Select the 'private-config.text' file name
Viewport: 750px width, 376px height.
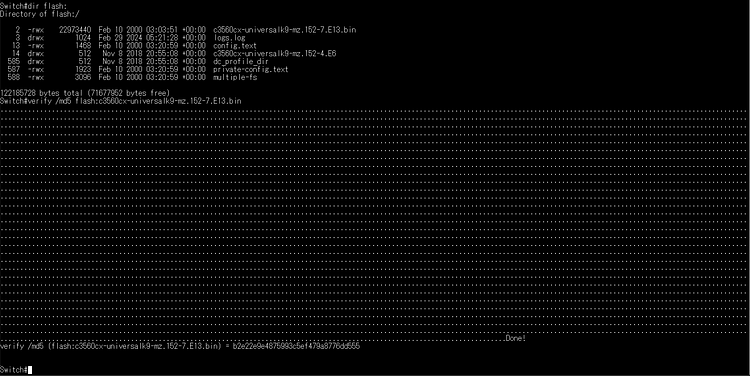251,69
